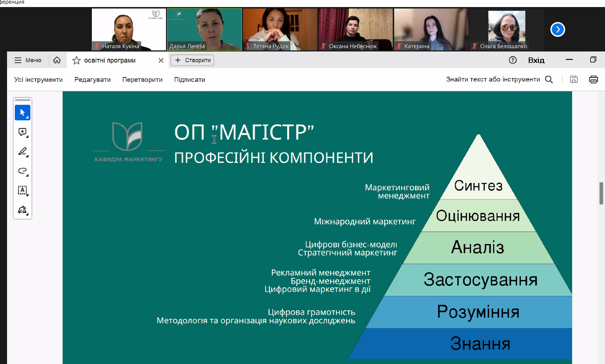
Task: Save the document with the floppy icon
Action: click(574, 79)
